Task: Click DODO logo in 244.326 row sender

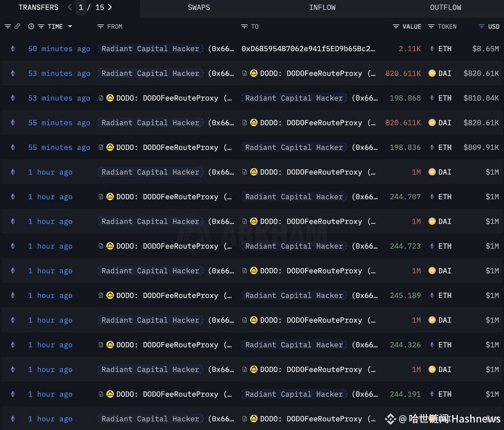Action: [110, 345]
